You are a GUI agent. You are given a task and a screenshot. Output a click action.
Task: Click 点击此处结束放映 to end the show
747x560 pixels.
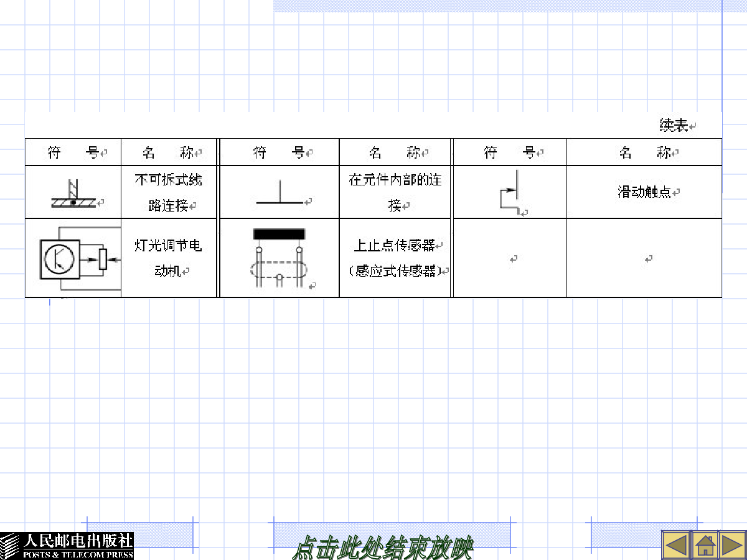(383, 548)
